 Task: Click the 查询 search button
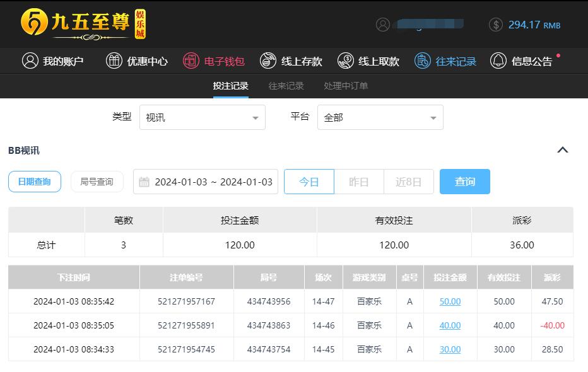pyautogui.click(x=465, y=182)
